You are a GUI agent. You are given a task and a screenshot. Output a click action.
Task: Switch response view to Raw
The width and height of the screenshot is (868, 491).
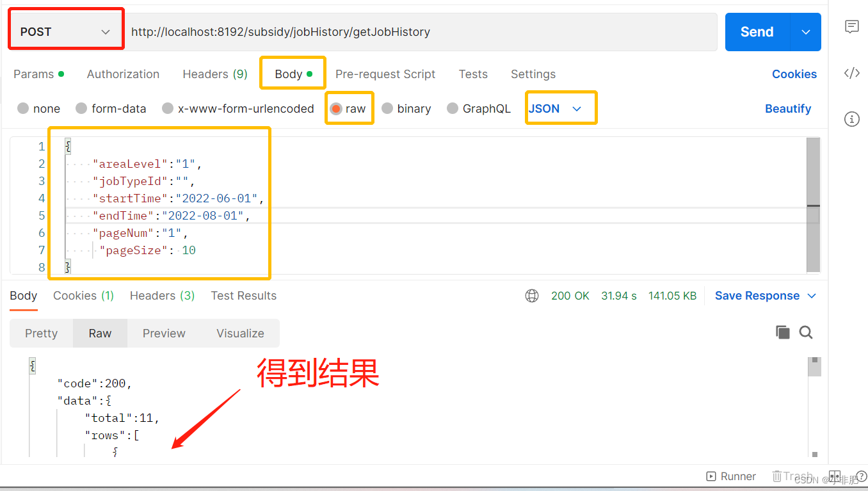[x=100, y=333]
